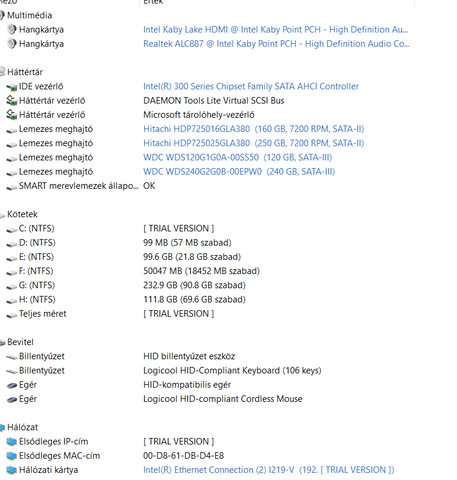Screen dimensions: 457x480
Task: Click the H: (NTFS) volume icon
Action: click(12, 301)
